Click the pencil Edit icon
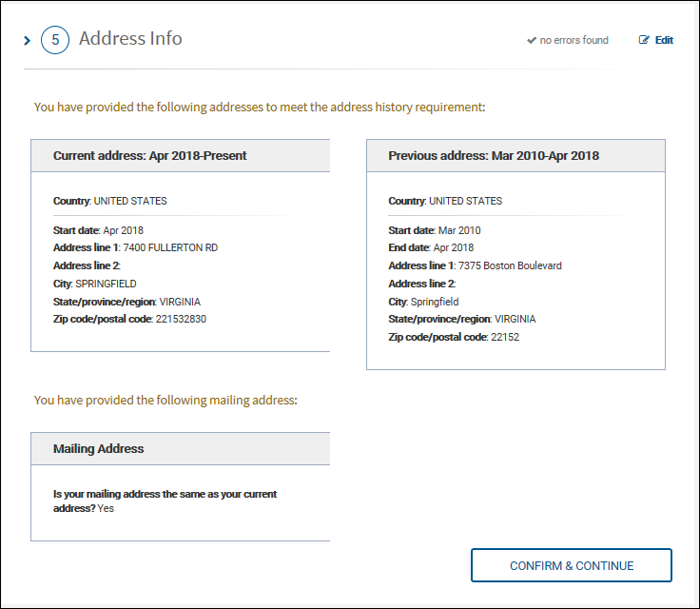This screenshot has width=700, height=609. 645,40
